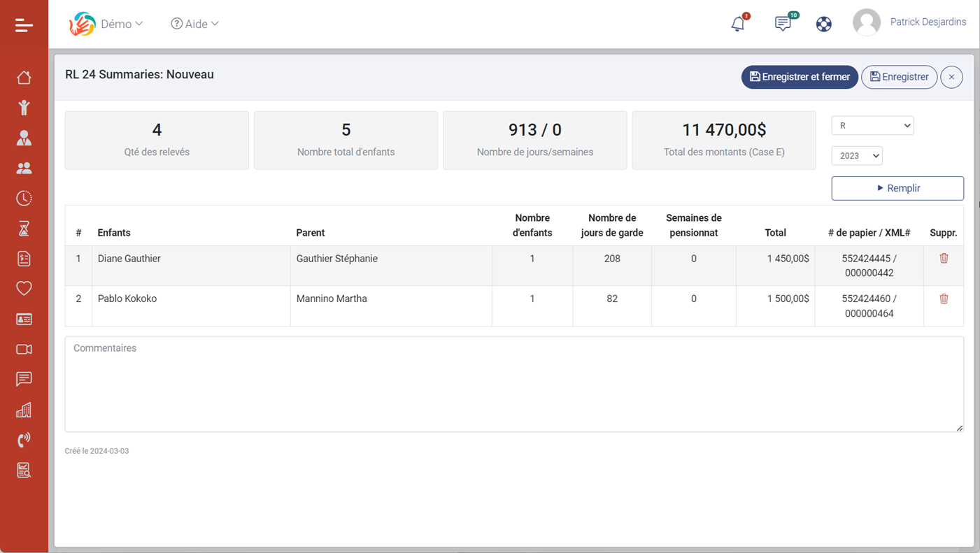This screenshot has height=553, width=980.
Task: Open the video camera icon in the sidebar
Action: point(24,349)
